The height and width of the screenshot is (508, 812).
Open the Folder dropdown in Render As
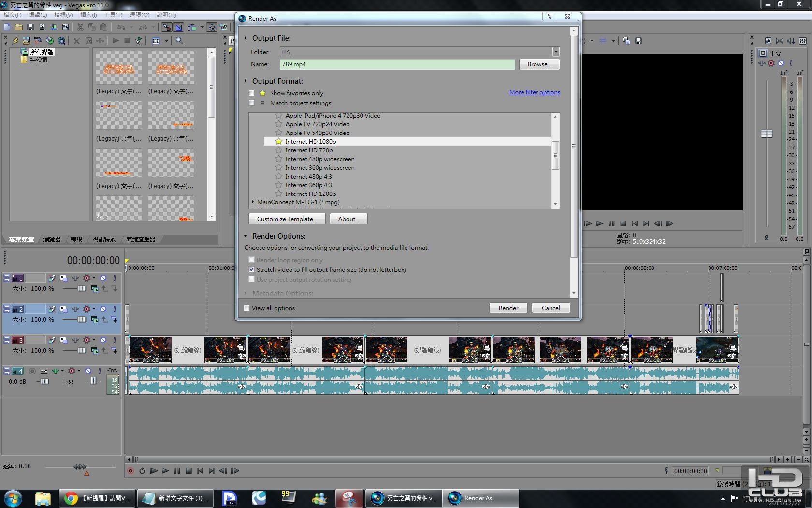coord(556,52)
